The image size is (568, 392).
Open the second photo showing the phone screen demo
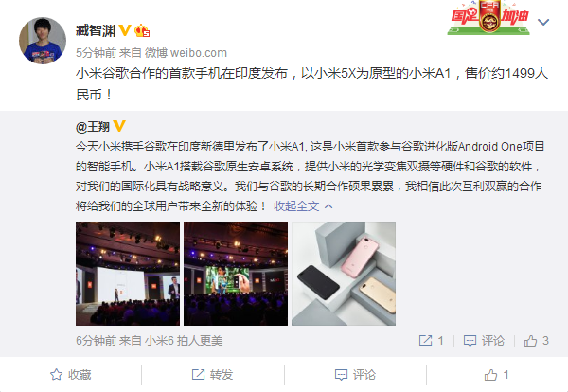pyautogui.click(x=236, y=274)
